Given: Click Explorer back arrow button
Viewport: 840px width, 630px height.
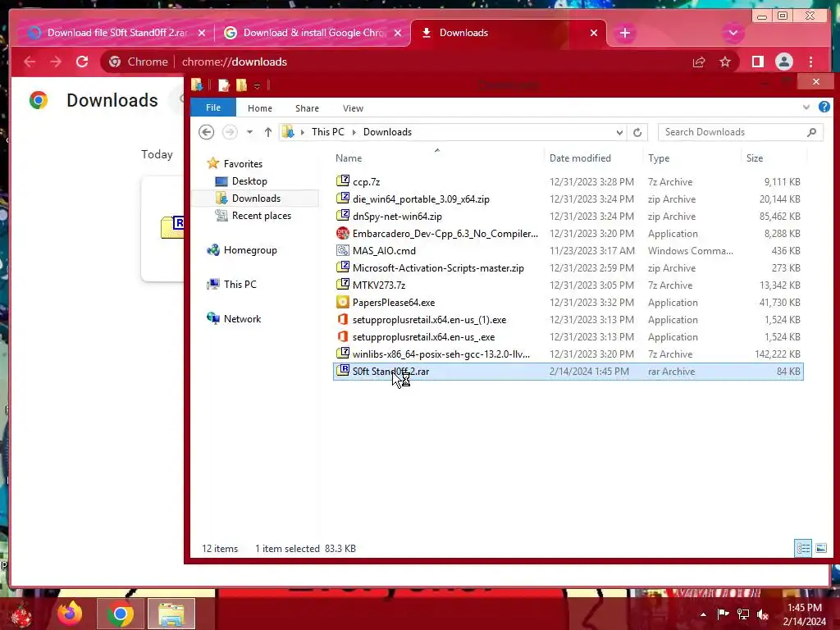Looking at the screenshot, I should pyautogui.click(x=206, y=132).
